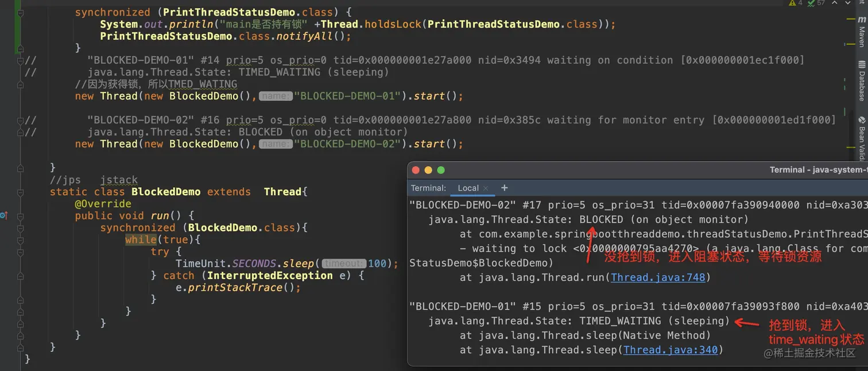Click "BLOCKED (on object monitor)" in terminal output
The width and height of the screenshot is (868, 371).
pos(664,219)
